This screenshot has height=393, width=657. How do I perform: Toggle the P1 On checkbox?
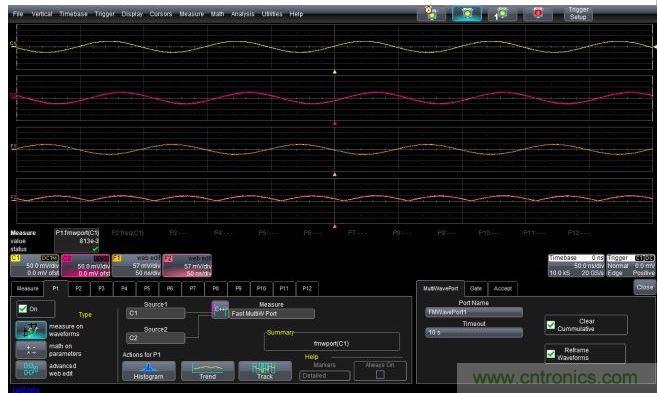[x=23, y=309]
